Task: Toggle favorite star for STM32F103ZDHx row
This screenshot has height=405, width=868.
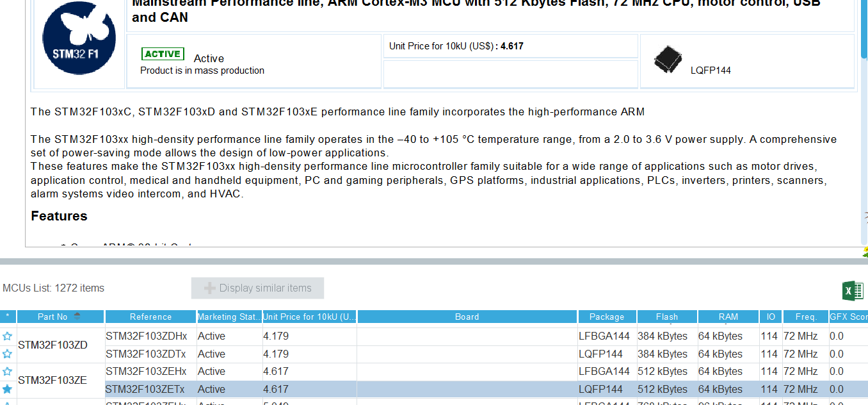Action: [7, 336]
